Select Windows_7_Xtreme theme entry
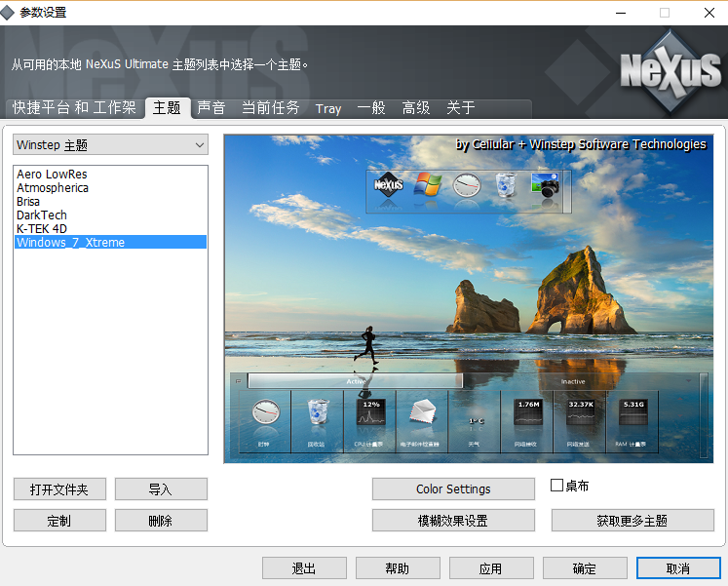 tap(110, 242)
